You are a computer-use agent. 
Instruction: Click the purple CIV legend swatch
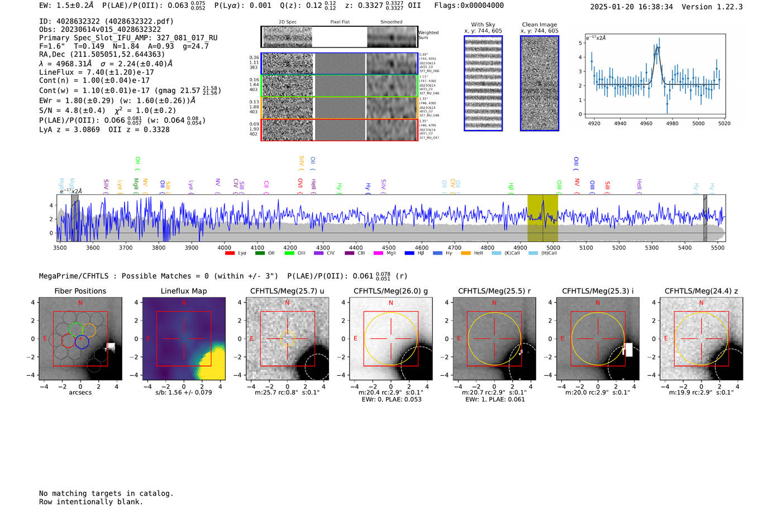click(319, 253)
